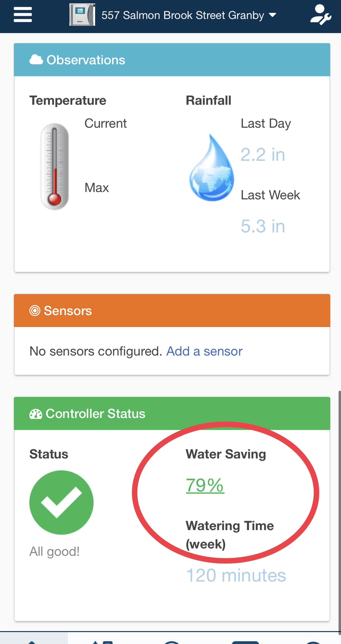Expand the 557 Salmon Brook Street dropdown
Viewport: 341px width, 644px height.
182,15
